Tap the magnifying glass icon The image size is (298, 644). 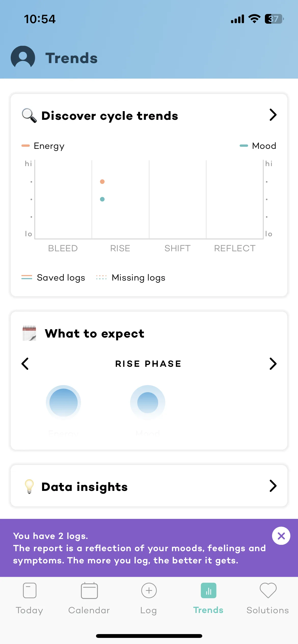(x=29, y=115)
